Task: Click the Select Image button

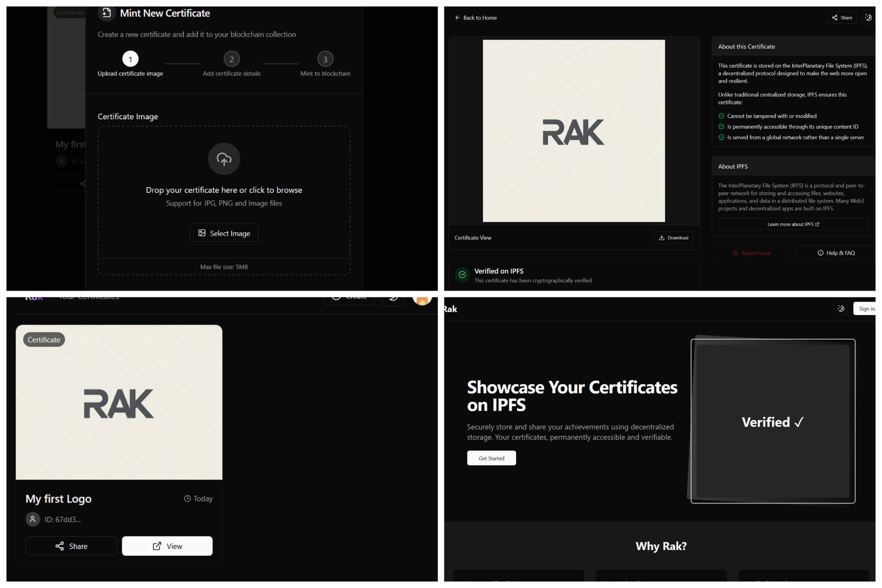Action: [x=224, y=233]
